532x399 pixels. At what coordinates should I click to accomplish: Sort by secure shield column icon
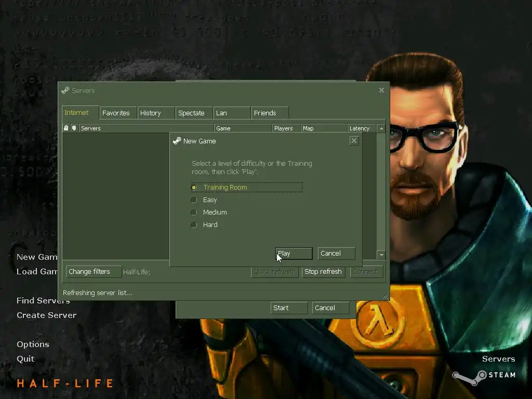(x=74, y=128)
